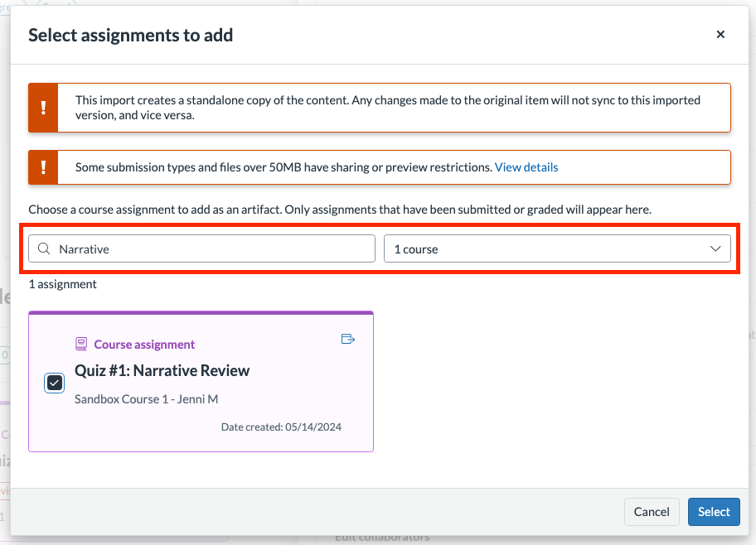Click the Course assignment type icon
Viewport: 756px width, 545px height.
pos(81,344)
